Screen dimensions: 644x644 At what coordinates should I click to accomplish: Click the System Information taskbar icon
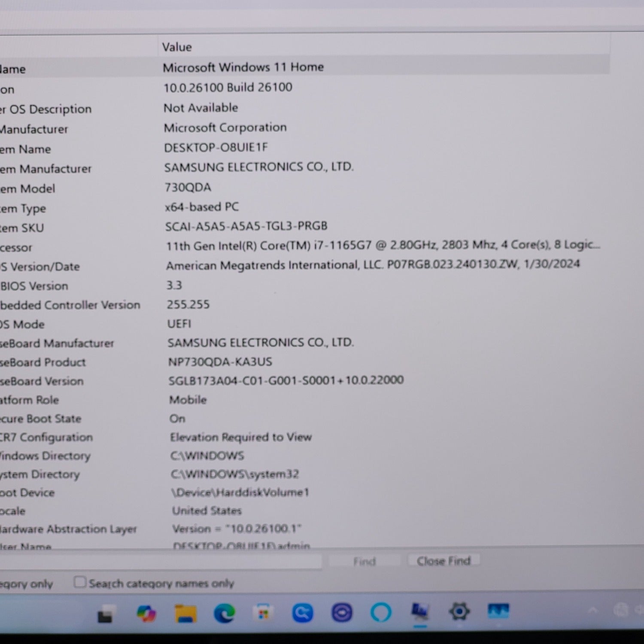coord(420,612)
